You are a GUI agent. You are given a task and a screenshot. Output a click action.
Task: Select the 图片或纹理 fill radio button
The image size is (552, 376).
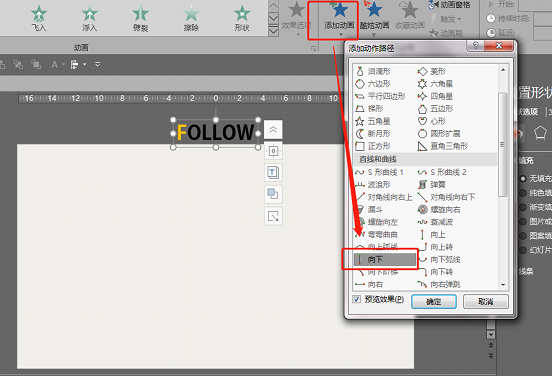pyautogui.click(x=523, y=221)
